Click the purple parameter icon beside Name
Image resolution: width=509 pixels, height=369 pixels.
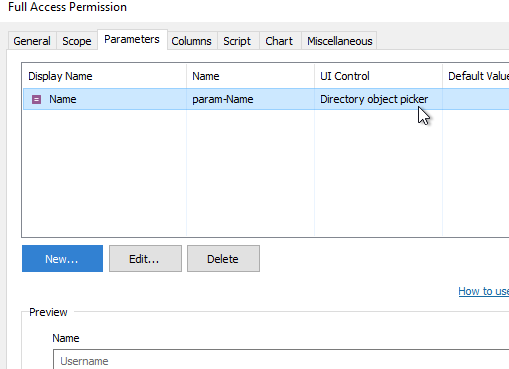(36, 99)
